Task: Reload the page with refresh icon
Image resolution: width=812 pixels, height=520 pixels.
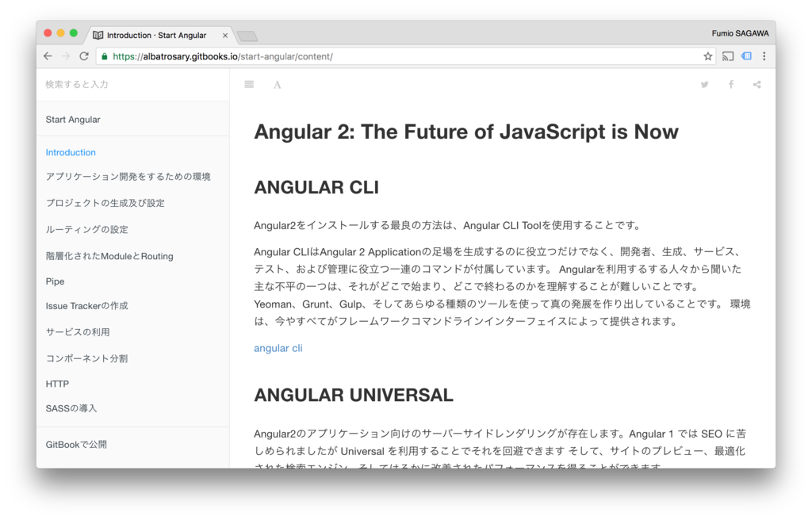Action: (84, 56)
